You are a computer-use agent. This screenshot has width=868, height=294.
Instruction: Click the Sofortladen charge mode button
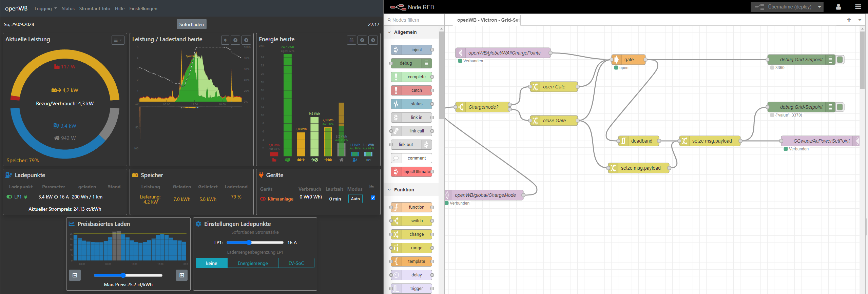191,24
